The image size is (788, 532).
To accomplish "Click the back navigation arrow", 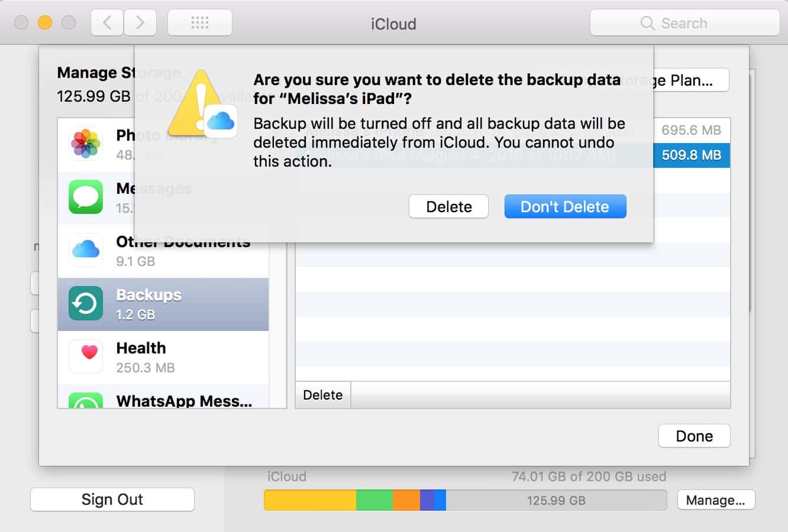I will pos(106,22).
